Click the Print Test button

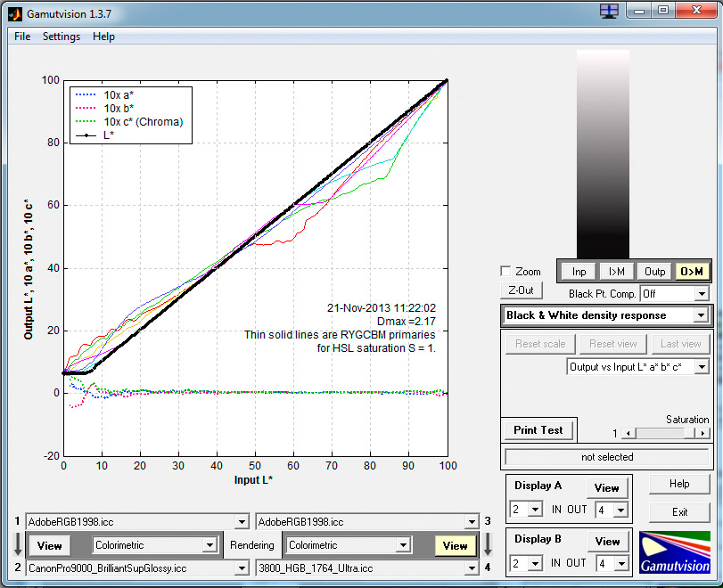tap(538, 429)
